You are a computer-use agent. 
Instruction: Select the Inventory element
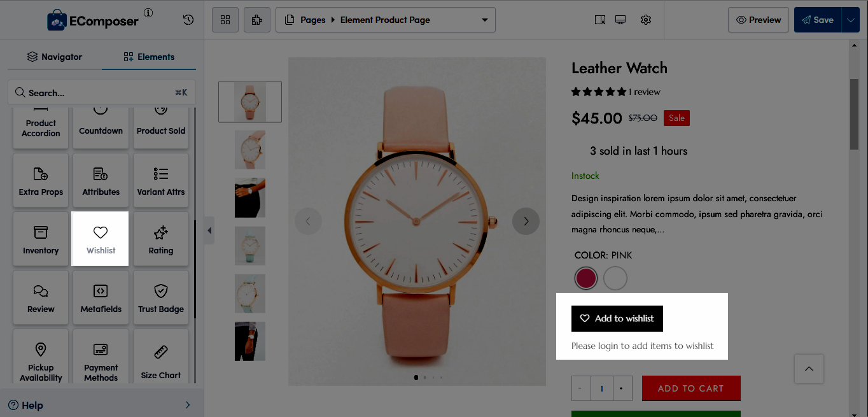[41, 239]
